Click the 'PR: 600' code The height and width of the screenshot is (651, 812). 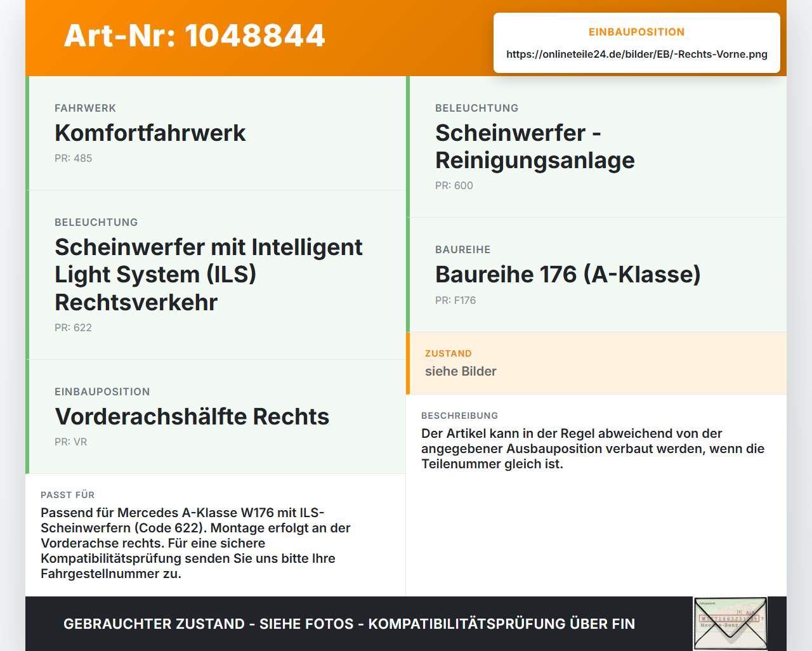click(x=454, y=185)
